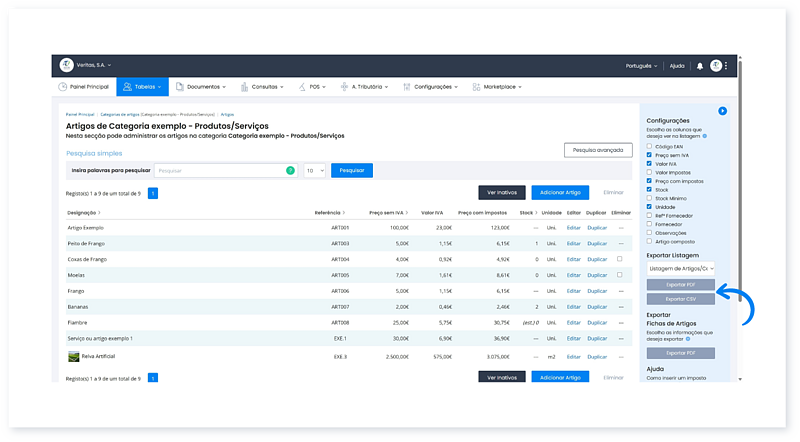The image size is (800, 442).
Task: Collapse the sidebar with blue arrow icon
Action: (722, 111)
